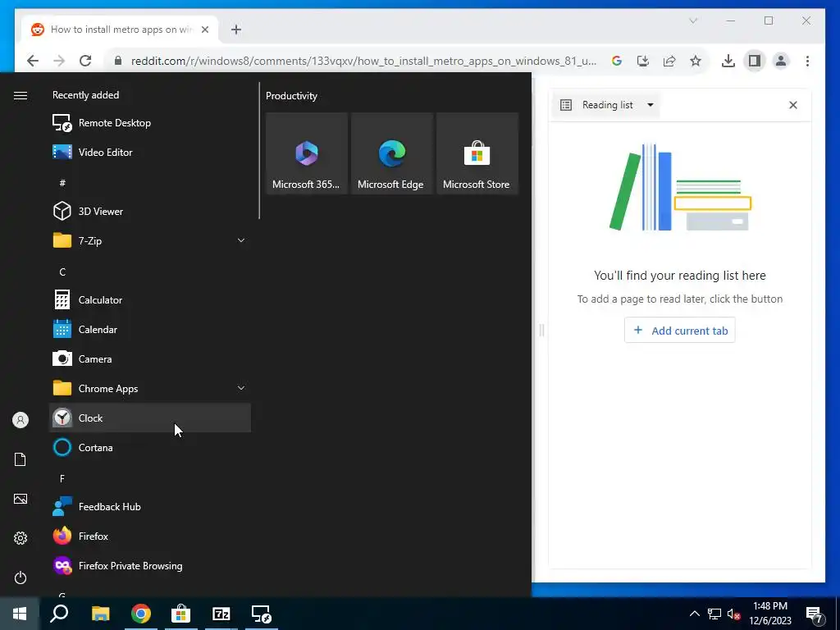
Task: Open the Microsoft Store tile
Action: (x=477, y=153)
